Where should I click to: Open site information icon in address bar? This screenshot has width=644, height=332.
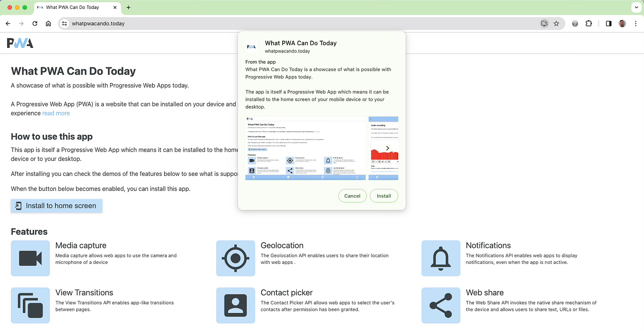point(64,23)
